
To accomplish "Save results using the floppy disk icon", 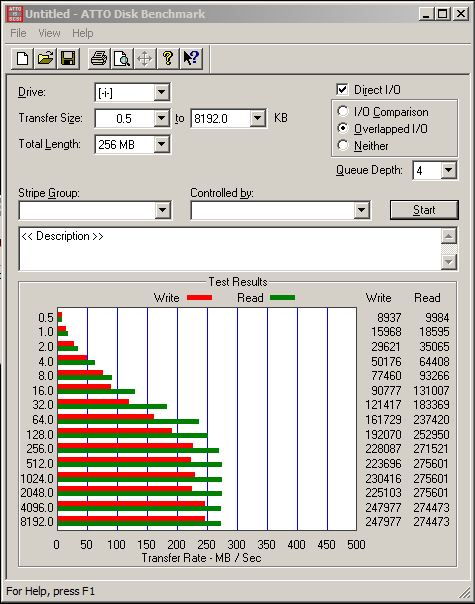I will coord(68,59).
